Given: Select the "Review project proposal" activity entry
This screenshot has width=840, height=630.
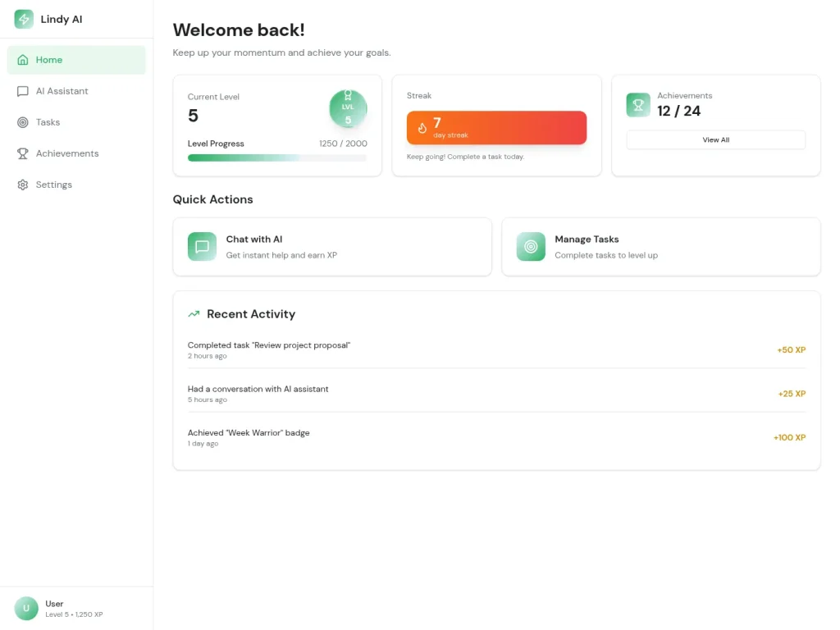Looking at the screenshot, I should [x=496, y=349].
